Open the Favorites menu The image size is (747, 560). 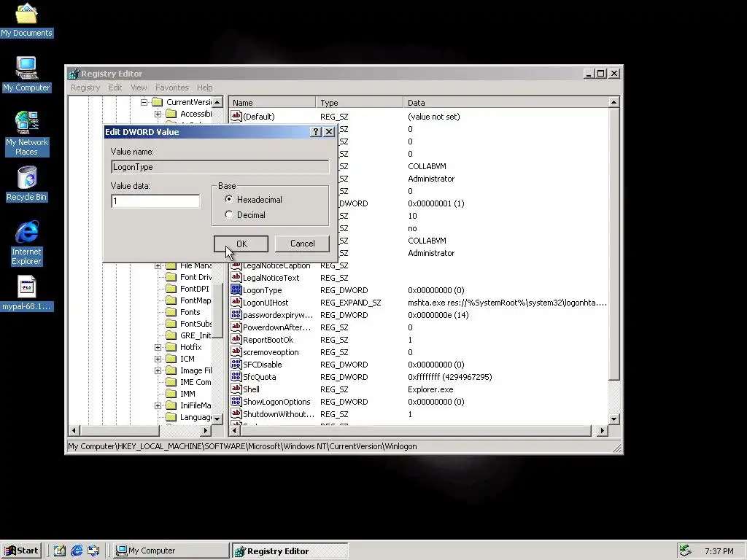pos(171,87)
